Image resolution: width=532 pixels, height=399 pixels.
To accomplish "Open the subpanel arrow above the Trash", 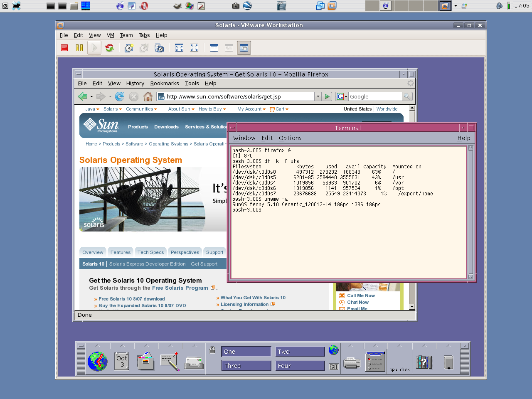I will click(x=448, y=346).
